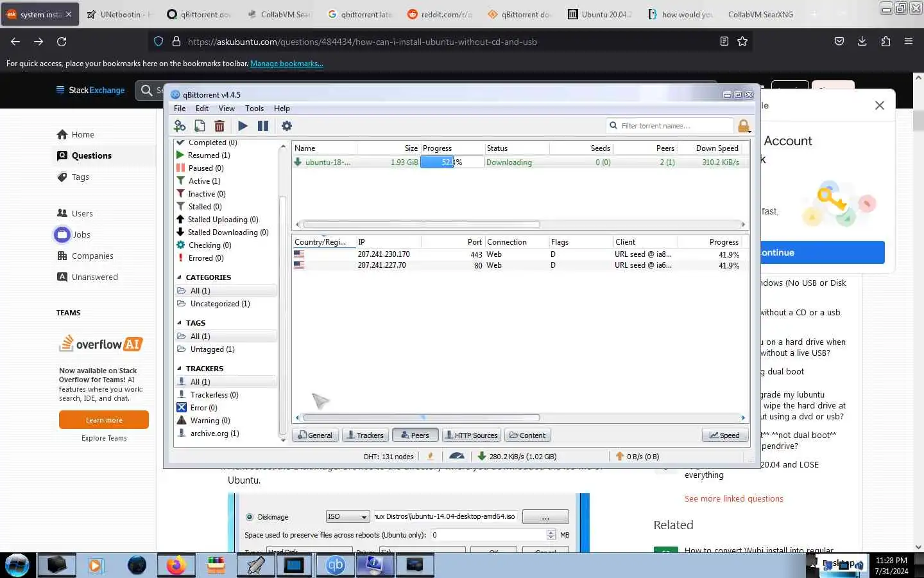Open the Tools menu in qBittorrent
Image resolution: width=924 pixels, height=578 pixels.
(254, 109)
